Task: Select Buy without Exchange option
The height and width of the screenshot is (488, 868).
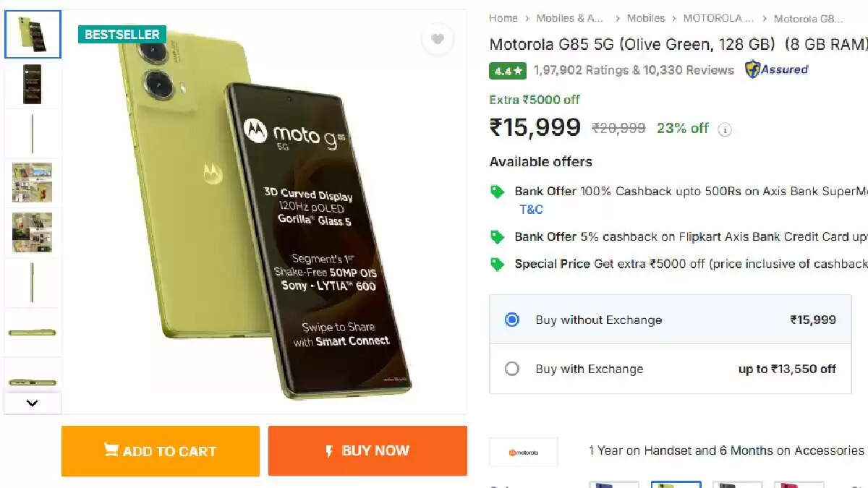Action: coord(512,320)
